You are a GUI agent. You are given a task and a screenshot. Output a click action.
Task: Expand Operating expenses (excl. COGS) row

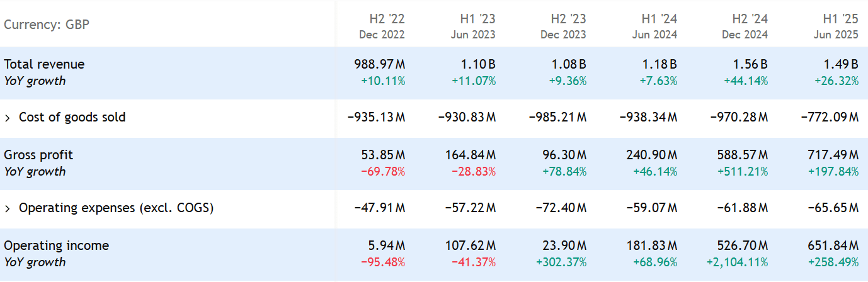click(x=8, y=208)
